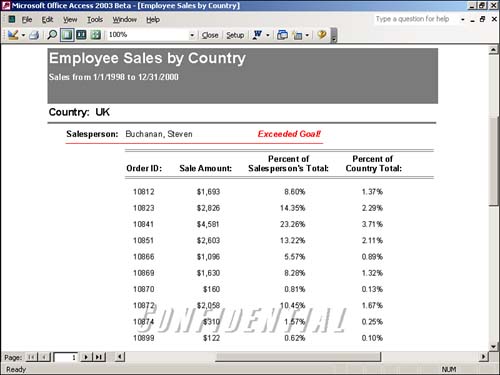Viewport: 500px width, 375px height.
Task: Expand the OfficeLinks dropdown arrow
Action: [x=268, y=35]
